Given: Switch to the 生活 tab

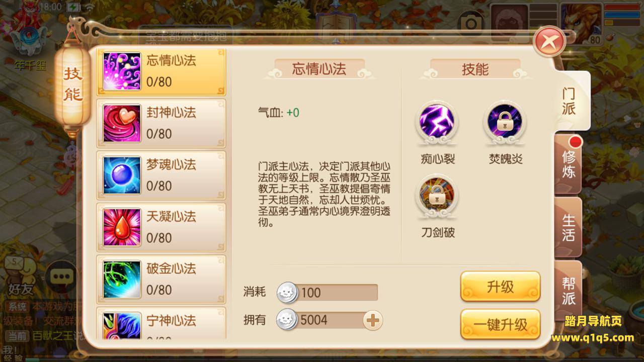Looking at the screenshot, I should coord(569,227).
